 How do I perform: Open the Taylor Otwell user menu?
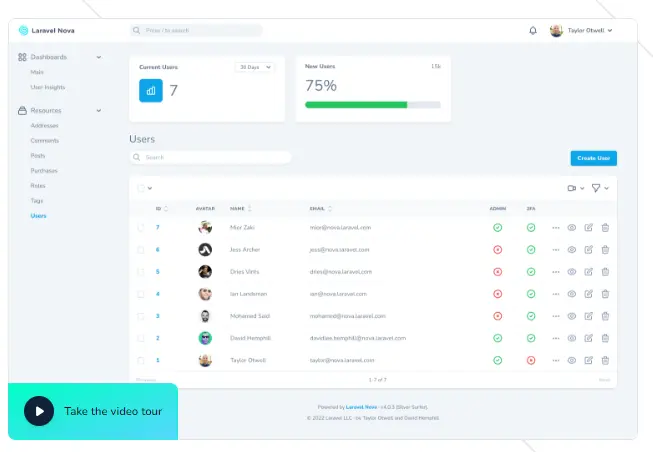coord(585,31)
